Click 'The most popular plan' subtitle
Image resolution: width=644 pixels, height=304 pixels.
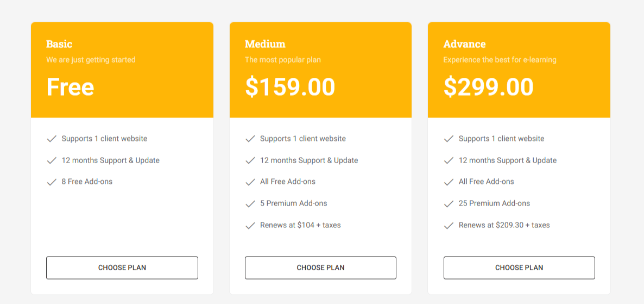[x=282, y=60]
